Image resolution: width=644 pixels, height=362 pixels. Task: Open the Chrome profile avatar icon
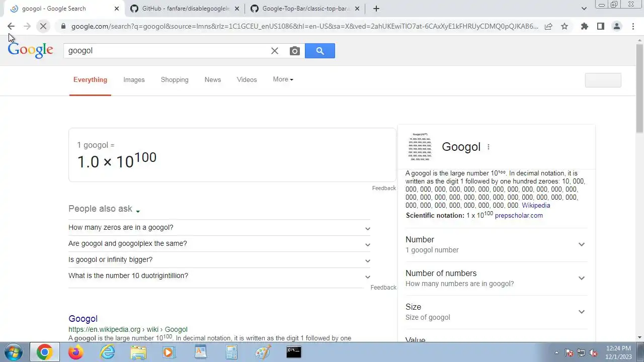617,26
